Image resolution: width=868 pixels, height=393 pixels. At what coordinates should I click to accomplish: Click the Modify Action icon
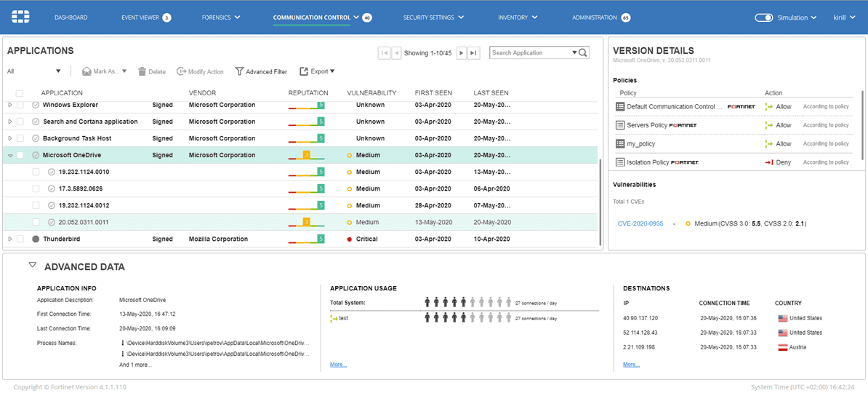[x=181, y=71]
